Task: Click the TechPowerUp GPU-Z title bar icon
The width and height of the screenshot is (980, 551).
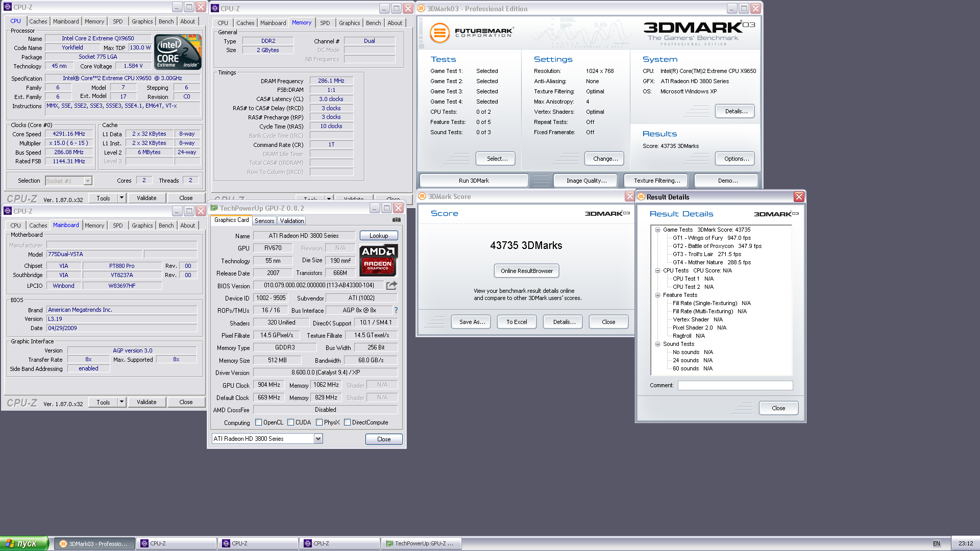Action: click(x=214, y=208)
